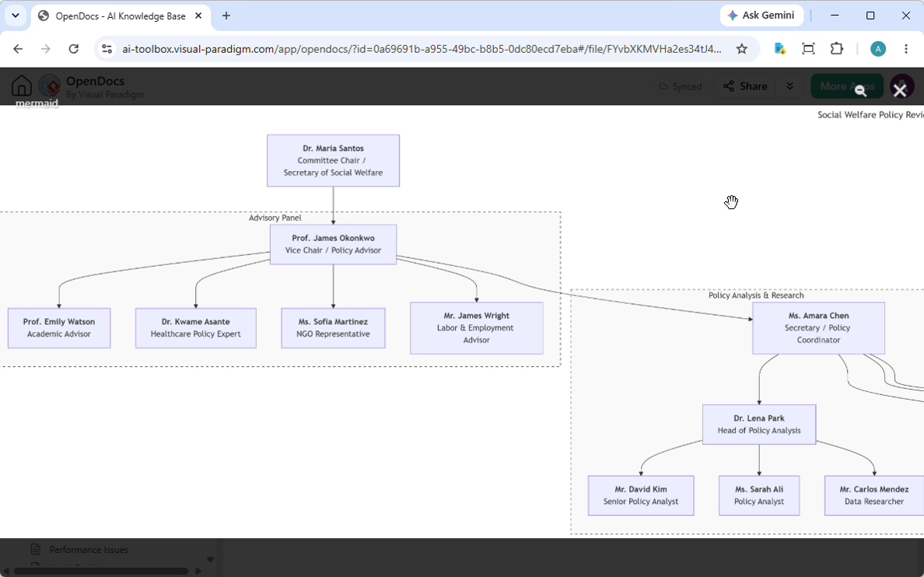Click sidebar scroll left arrow
This screenshot has width=924, height=577.
tap(6, 571)
